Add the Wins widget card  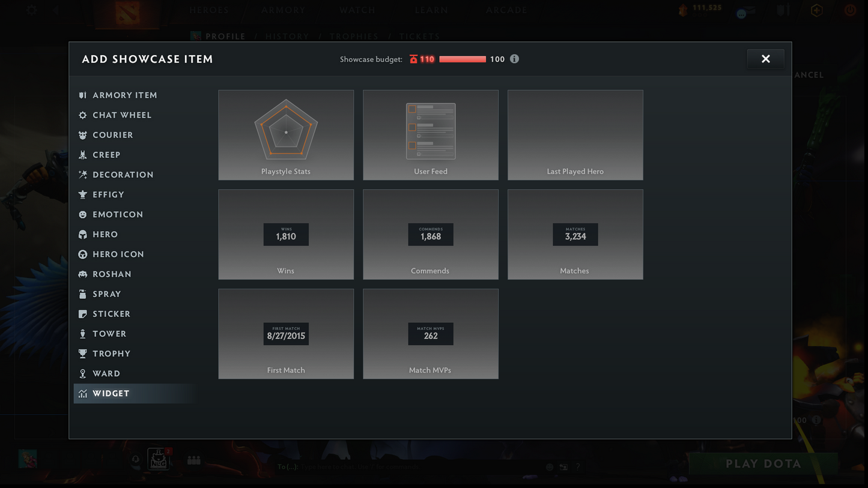coord(286,235)
